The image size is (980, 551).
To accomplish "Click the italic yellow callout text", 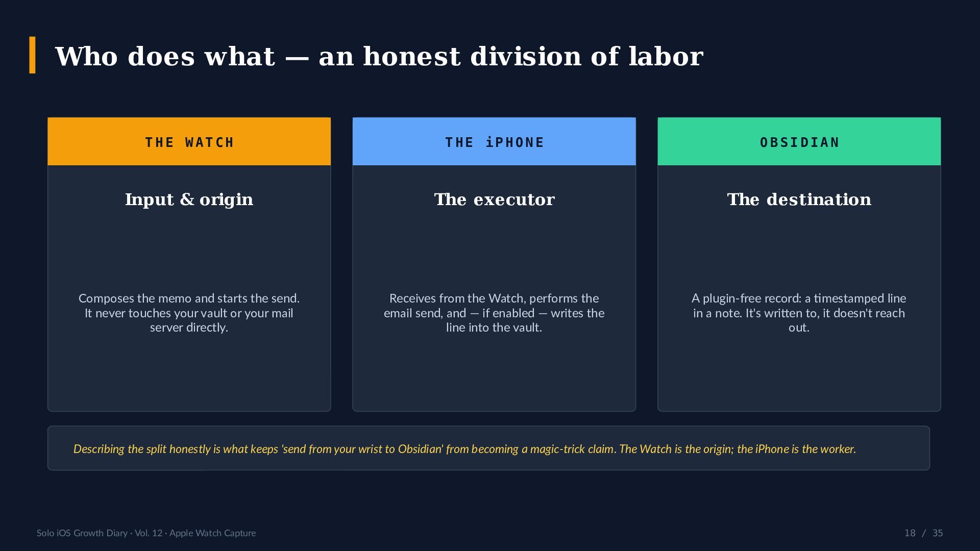I will pyautogui.click(x=464, y=449).
